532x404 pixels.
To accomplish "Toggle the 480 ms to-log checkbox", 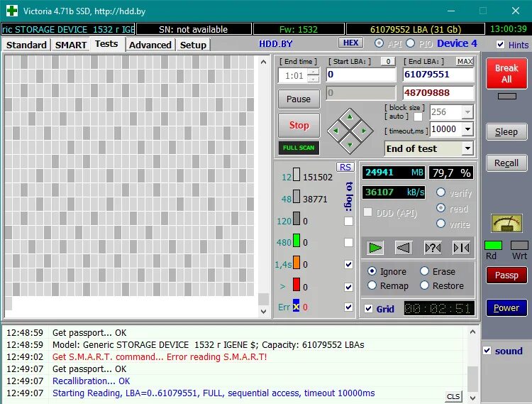I will pyautogui.click(x=348, y=242).
